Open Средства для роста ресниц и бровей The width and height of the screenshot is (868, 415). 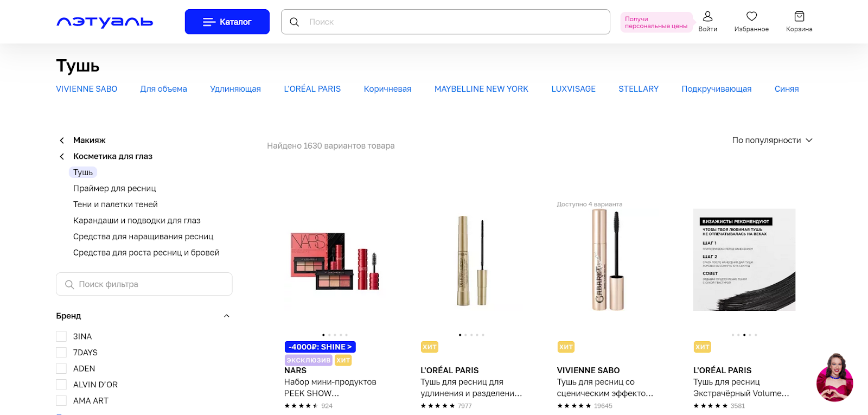pos(146,253)
